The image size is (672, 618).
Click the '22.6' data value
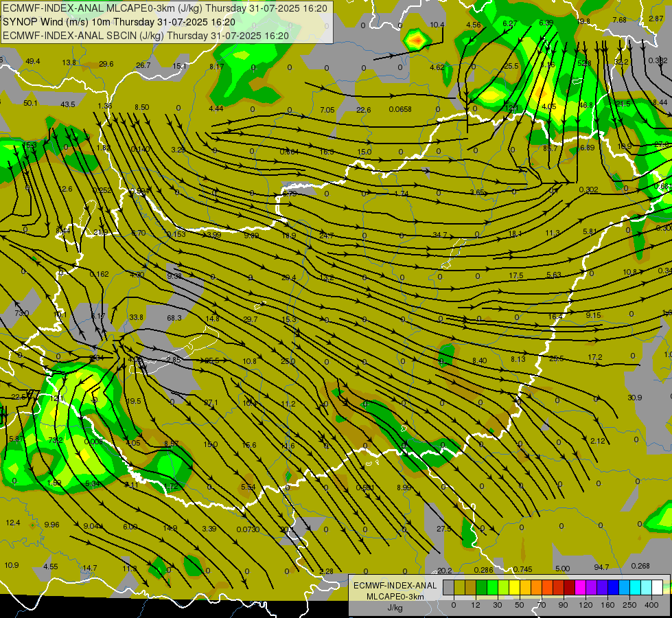pos(363,110)
